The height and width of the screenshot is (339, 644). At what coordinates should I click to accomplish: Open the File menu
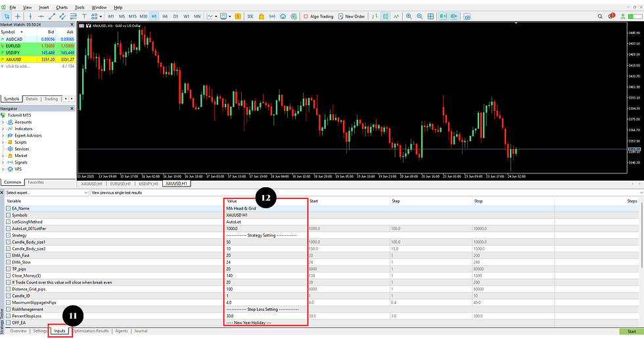click(x=12, y=7)
